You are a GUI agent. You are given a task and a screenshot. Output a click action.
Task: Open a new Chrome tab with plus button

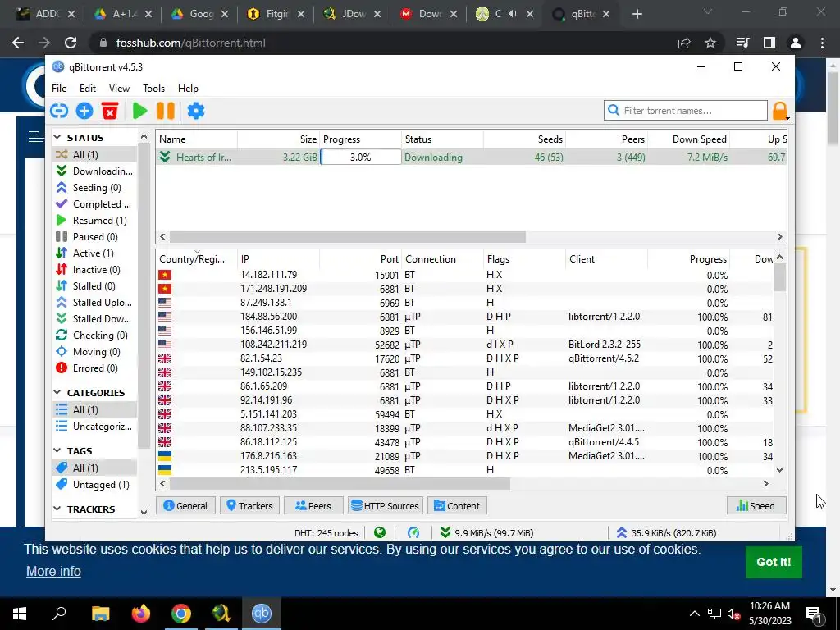tap(637, 14)
